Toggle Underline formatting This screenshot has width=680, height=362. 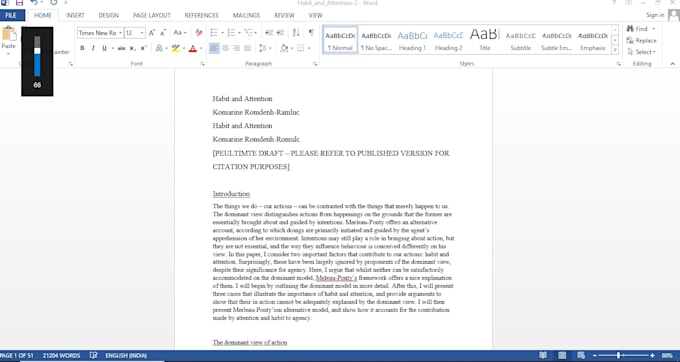(104, 48)
